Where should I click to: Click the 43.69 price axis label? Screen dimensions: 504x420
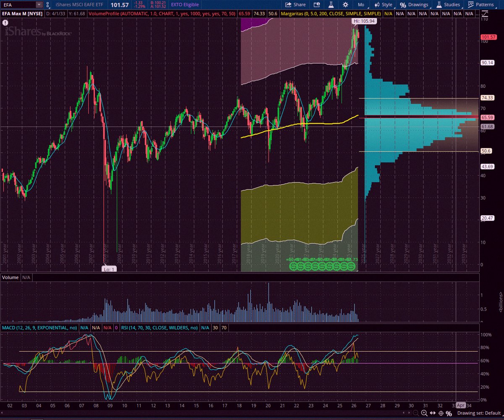point(487,167)
